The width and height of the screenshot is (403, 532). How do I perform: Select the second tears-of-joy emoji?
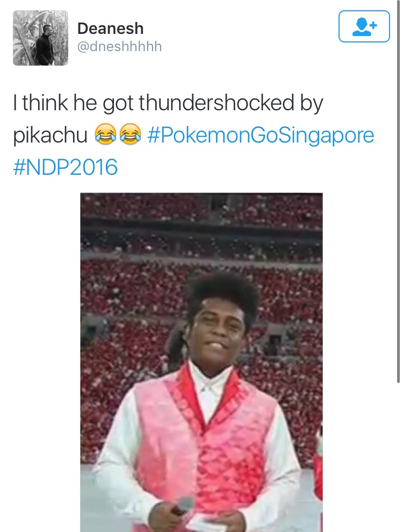click(x=131, y=134)
